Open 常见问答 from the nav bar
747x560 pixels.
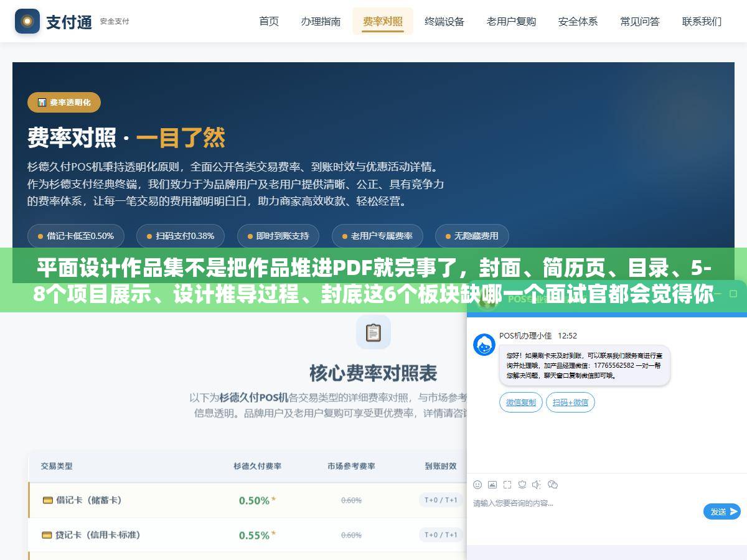click(x=639, y=21)
